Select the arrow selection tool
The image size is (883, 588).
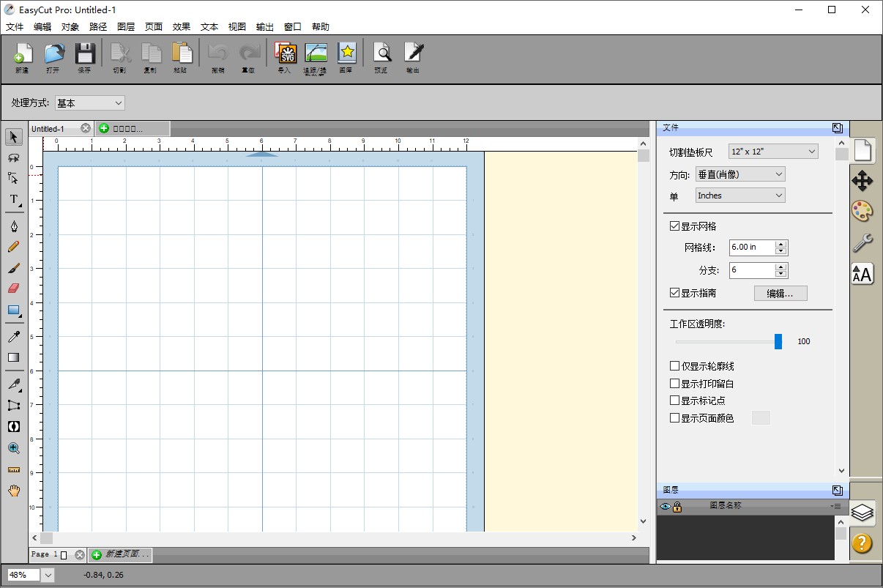pos(14,137)
